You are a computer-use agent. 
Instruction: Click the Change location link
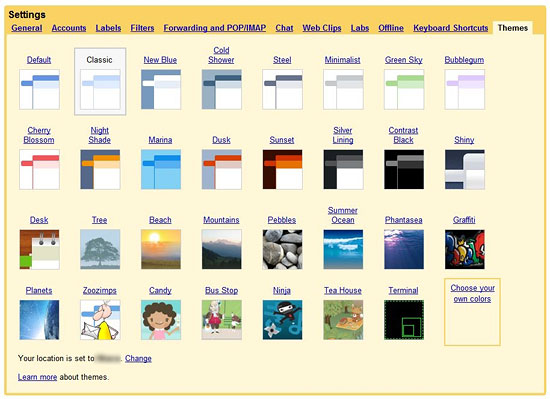pos(138,358)
